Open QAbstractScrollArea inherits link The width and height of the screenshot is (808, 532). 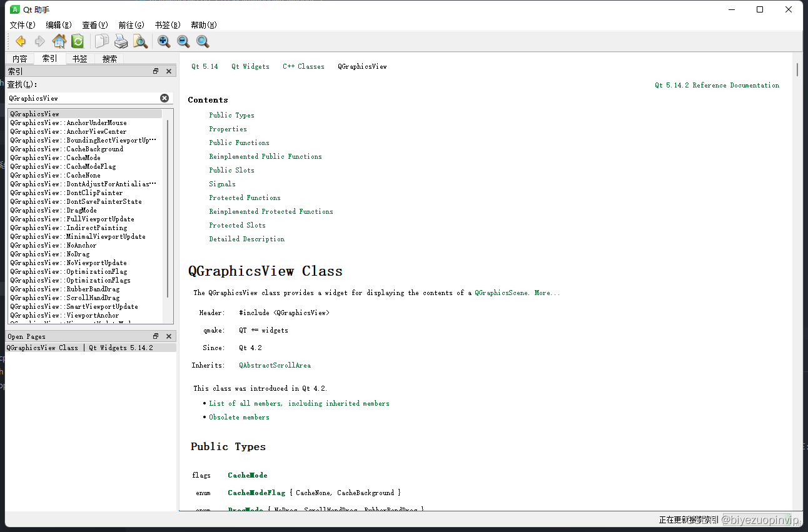coord(275,365)
